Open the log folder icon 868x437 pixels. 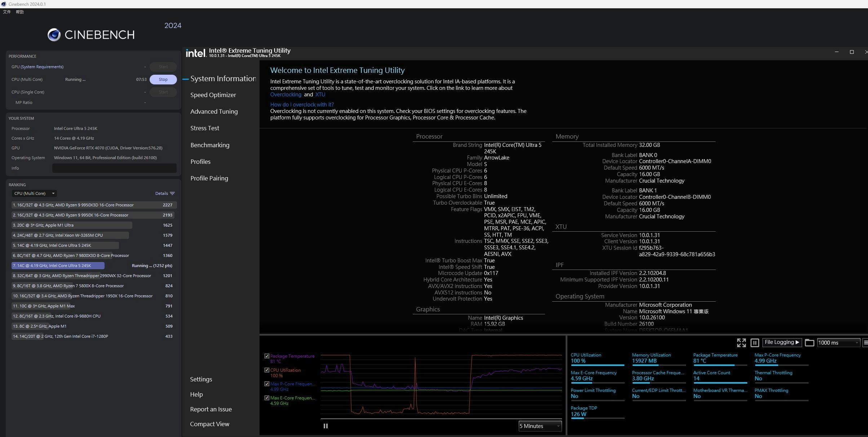pyautogui.click(x=809, y=343)
